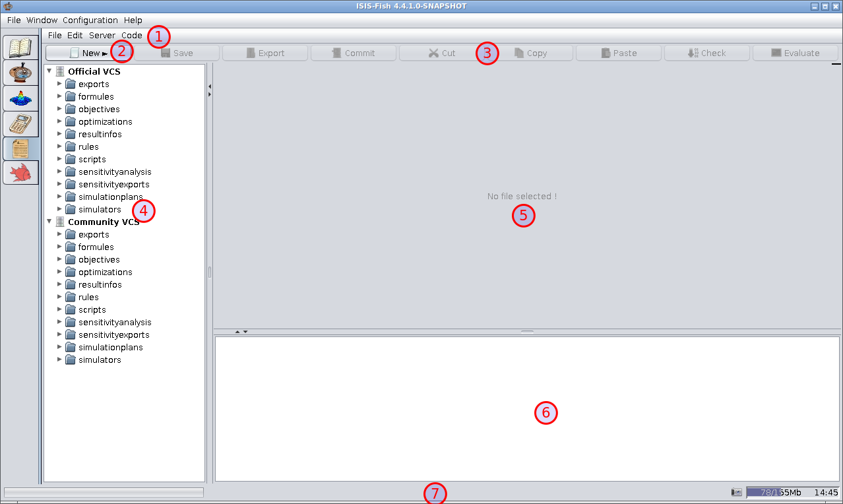843x504 pixels.
Task: Collapse the Community VCS tree node
Action: 49,222
